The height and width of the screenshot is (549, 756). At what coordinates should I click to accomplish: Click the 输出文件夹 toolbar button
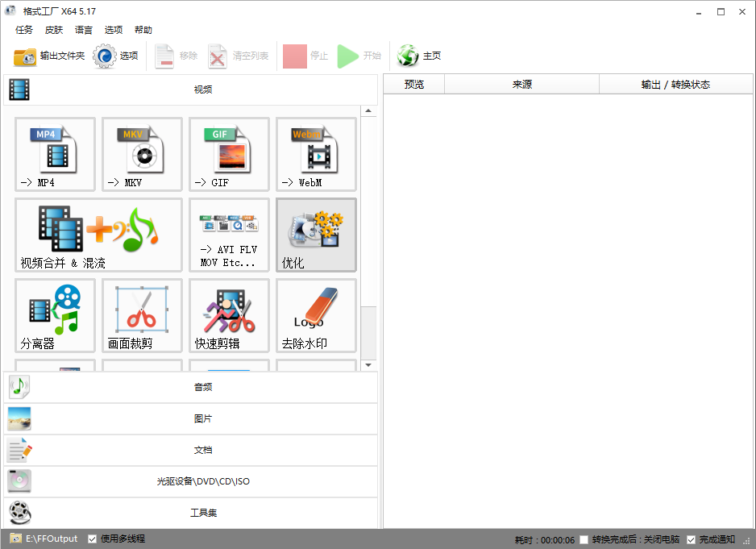click(49, 56)
